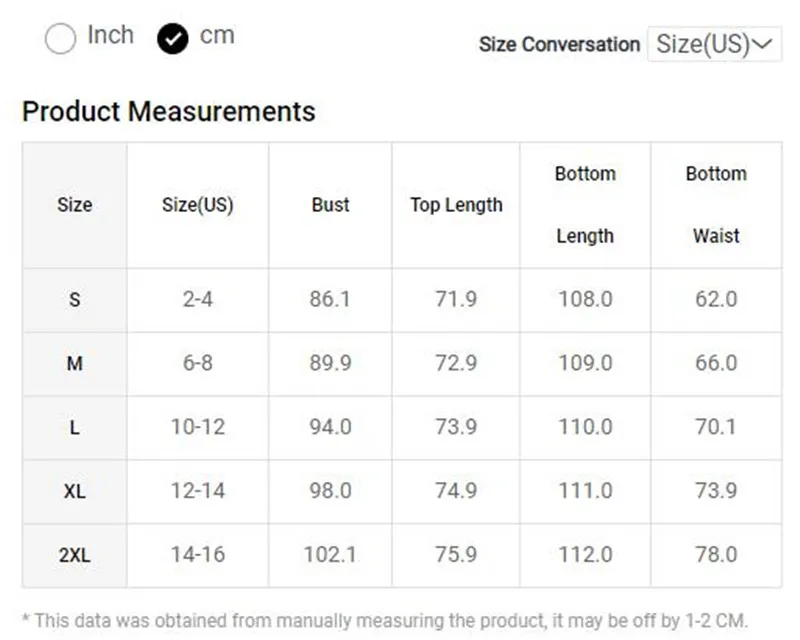
Task: Click the Bottom Waist column header
Action: 716,205
